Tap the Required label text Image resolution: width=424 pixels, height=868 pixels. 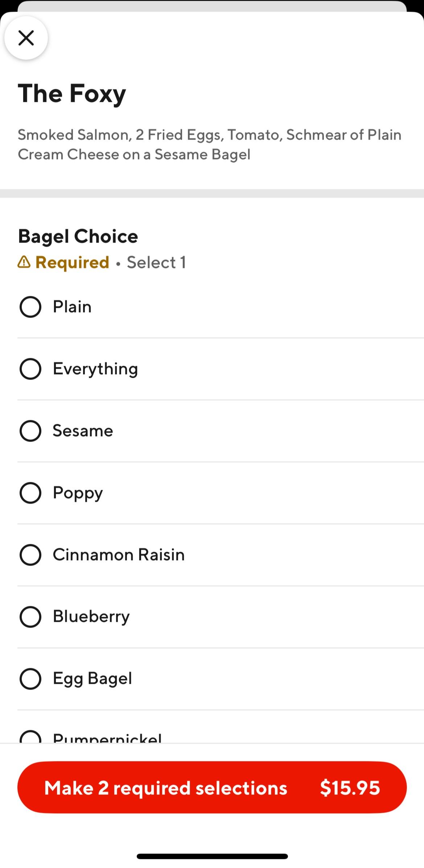pos(72,262)
